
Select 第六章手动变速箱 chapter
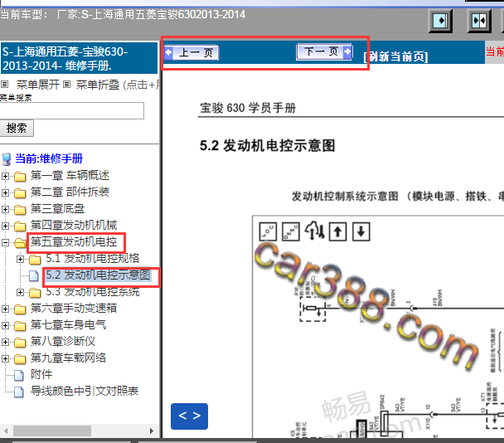point(74,309)
